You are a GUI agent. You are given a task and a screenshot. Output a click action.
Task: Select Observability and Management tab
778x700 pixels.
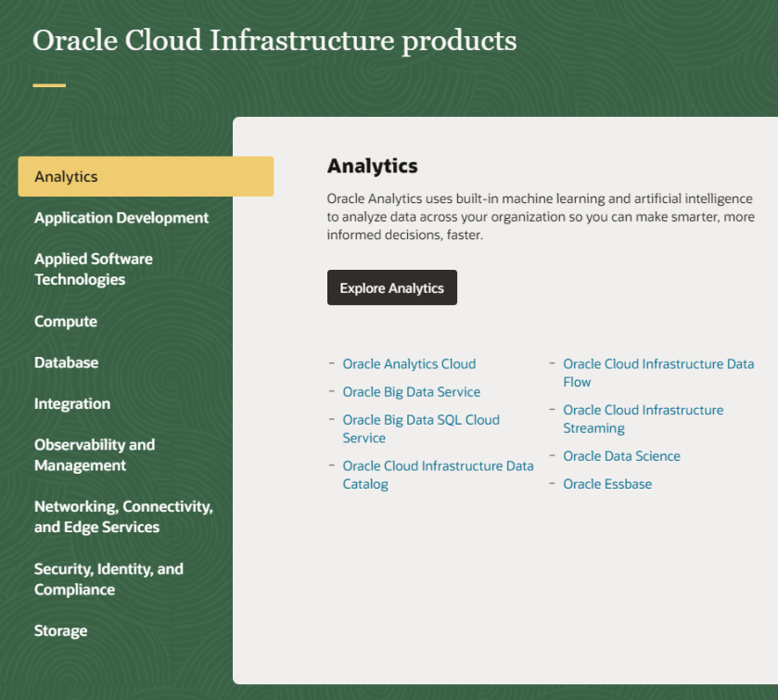tap(95, 455)
